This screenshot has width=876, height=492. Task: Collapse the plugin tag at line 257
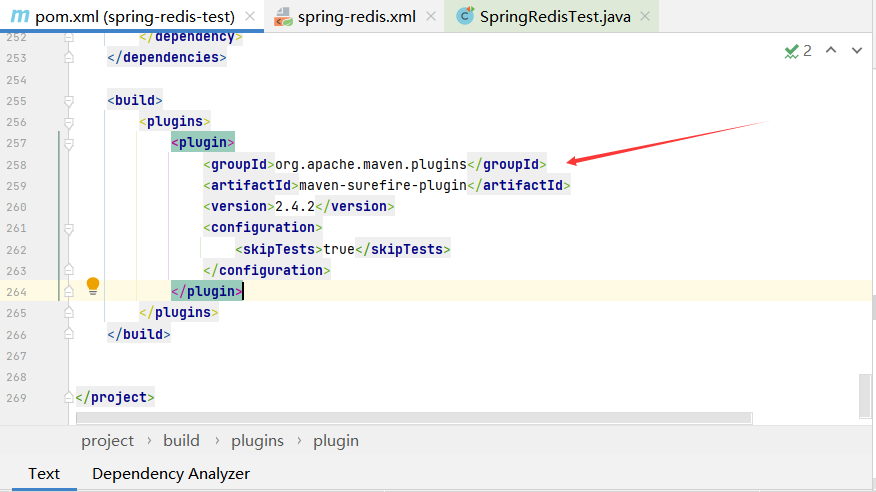click(x=69, y=144)
